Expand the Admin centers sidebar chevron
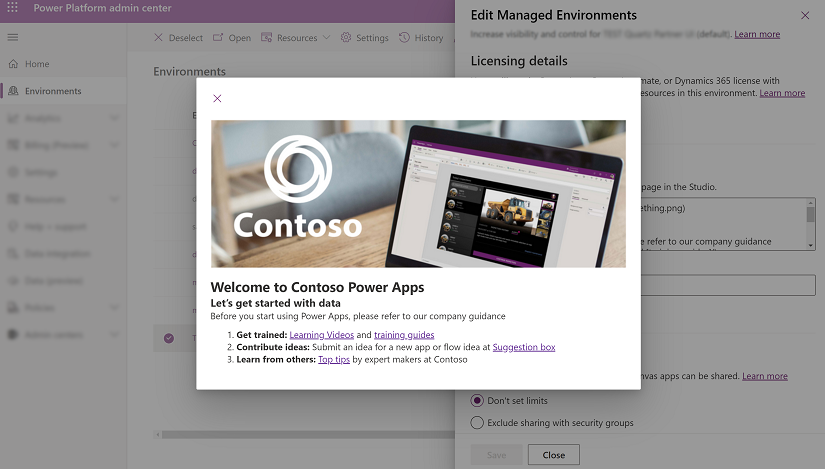825x469 pixels. tap(114, 334)
